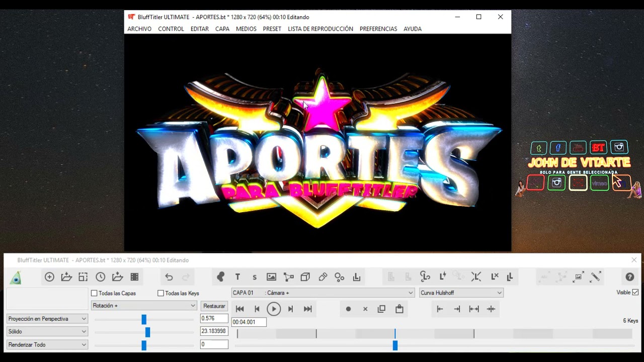Screen dimensions: 644x362
Task: Open the Proyección en Perspectiva dropdown
Action: pyautogui.click(x=48, y=319)
